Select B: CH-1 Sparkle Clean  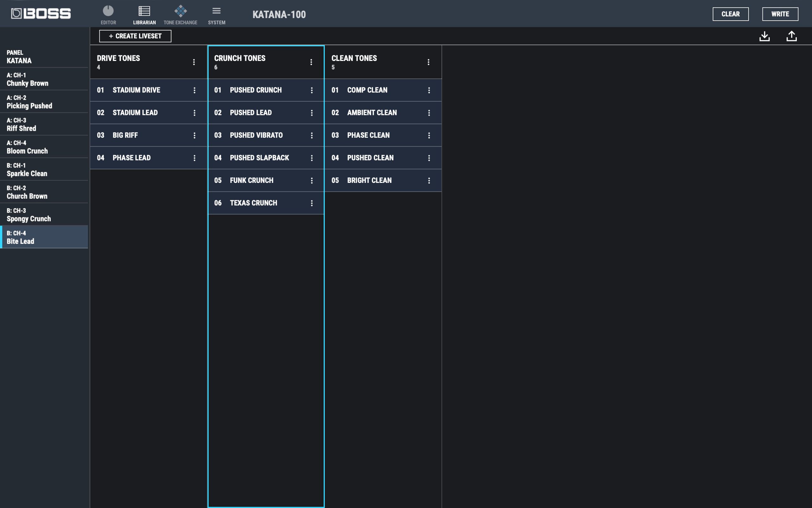coord(44,169)
